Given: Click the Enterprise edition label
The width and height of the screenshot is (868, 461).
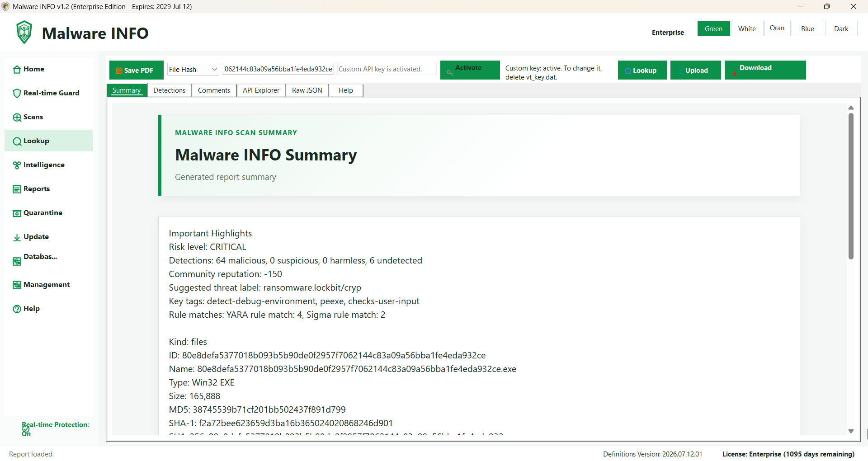Looking at the screenshot, I should click(668, 33).
